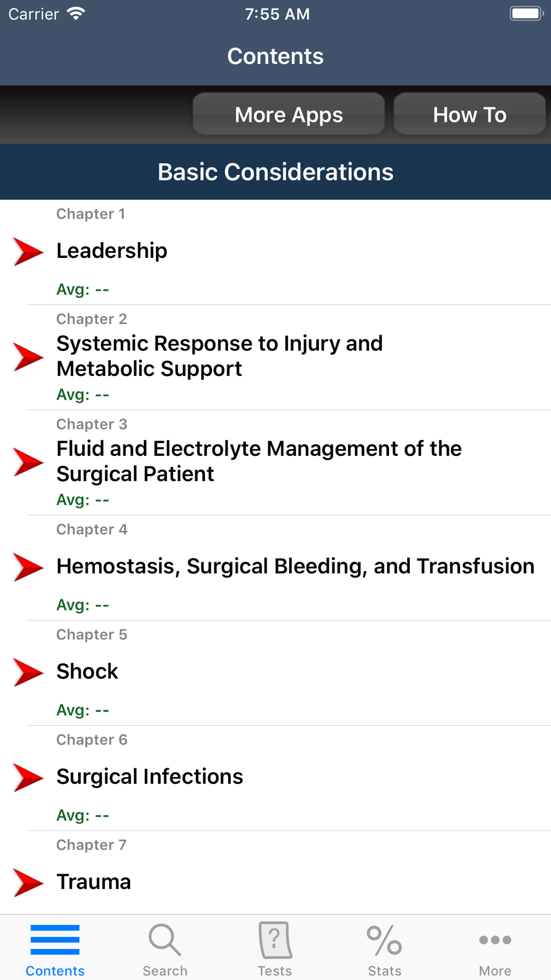551x980 pixels.
Task: Open the Search tab magnifier icon
Action: pyautogui.click(x=165, y=940)
